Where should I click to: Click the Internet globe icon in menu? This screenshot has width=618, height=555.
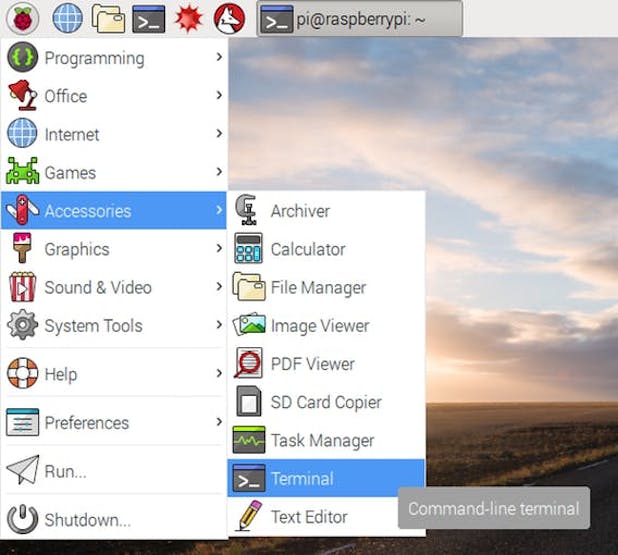22,133
